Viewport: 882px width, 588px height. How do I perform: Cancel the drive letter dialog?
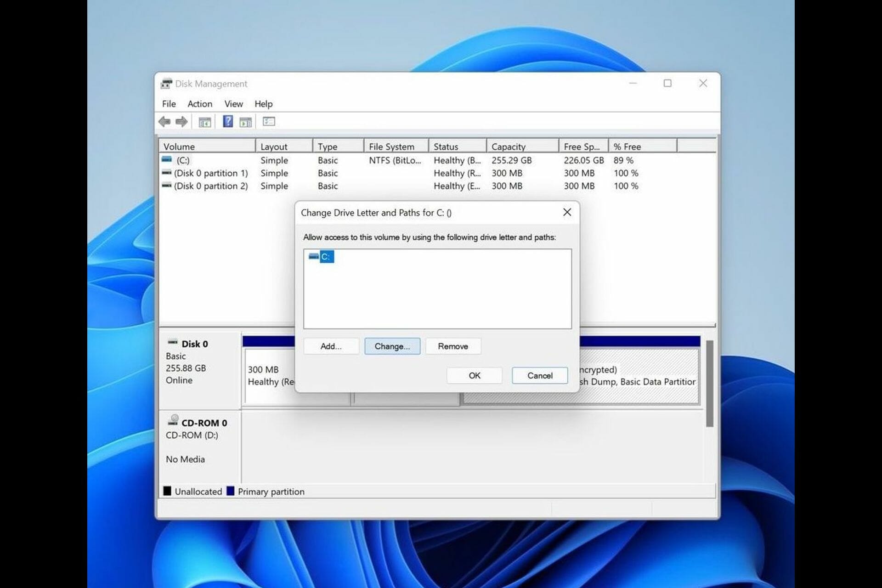(x=539, y=375)
